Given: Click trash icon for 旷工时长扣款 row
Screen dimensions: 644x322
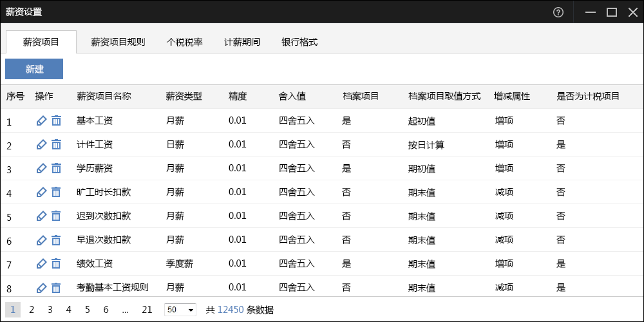Looking at the screenshot, I should tap(57, 192).
